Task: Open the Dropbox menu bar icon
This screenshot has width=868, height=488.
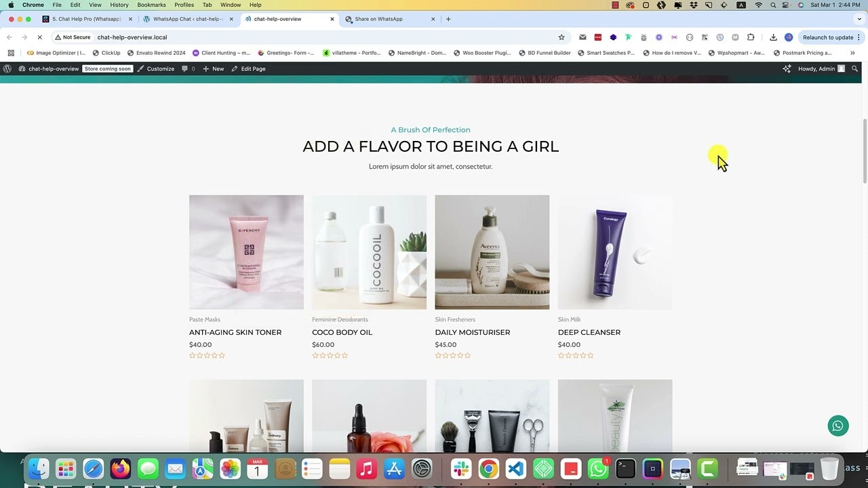Action: tap(692, 5)
